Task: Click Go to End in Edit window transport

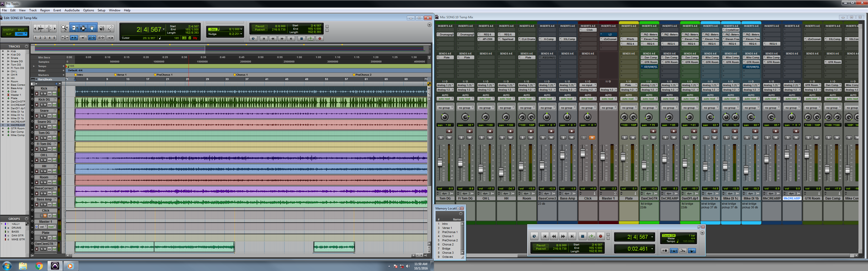Action: coord(291,38)
